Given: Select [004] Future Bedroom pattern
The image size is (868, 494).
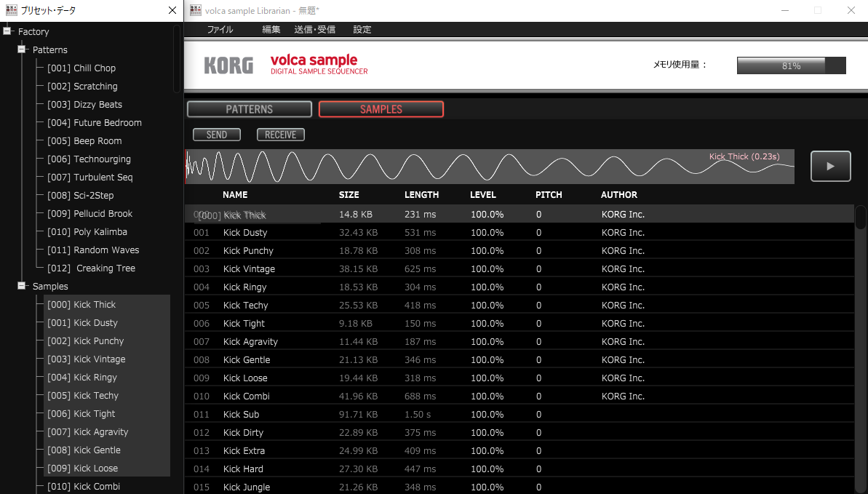Looking at the screenshot, I should (94, 123).
